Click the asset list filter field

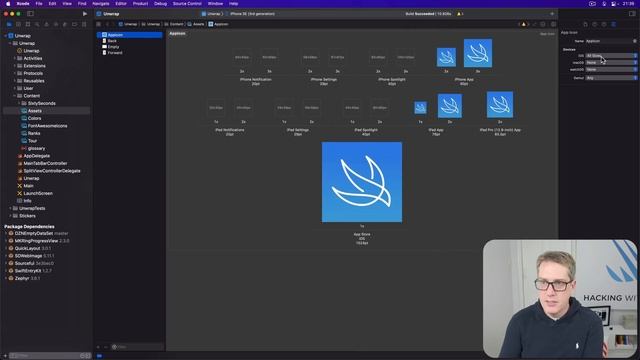pyautogui.click(x=137, y=347)
